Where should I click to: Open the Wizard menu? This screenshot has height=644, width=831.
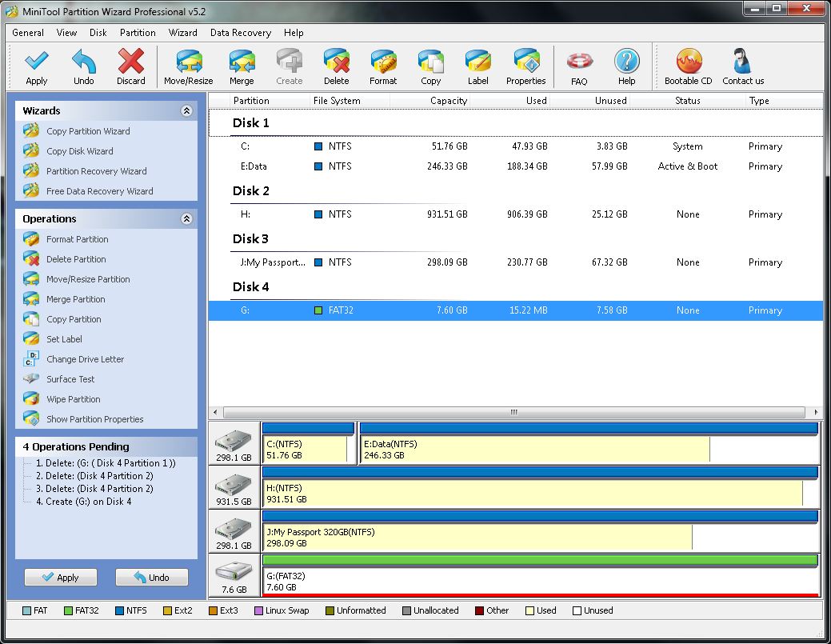[183, 33]
